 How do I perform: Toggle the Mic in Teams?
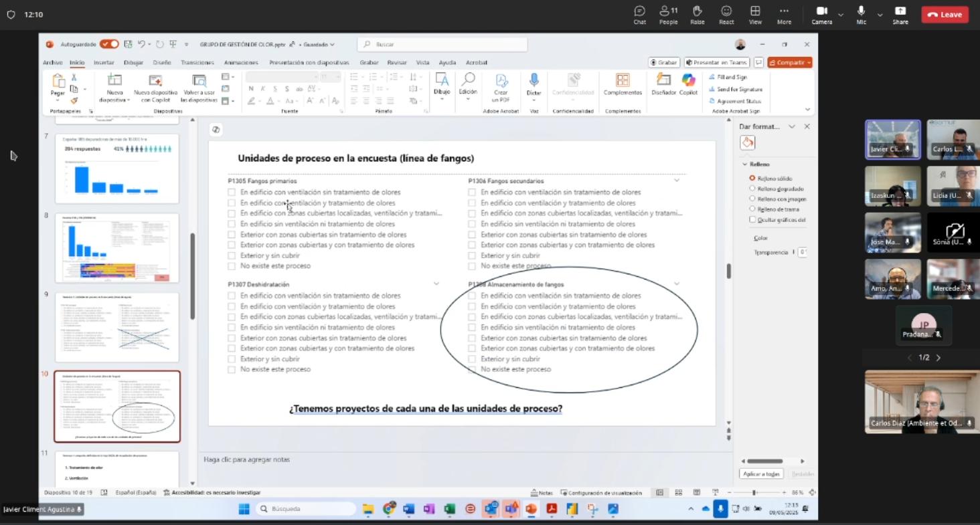861,14
